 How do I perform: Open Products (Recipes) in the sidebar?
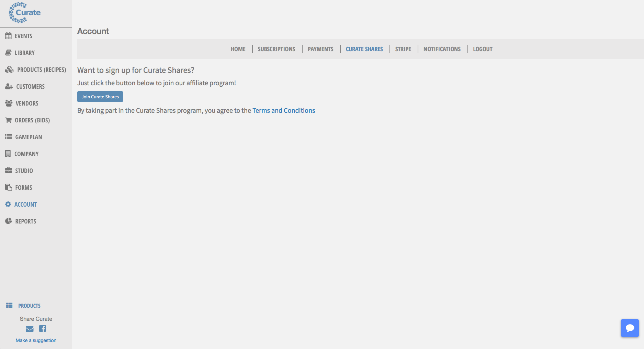(x=41, y=70)
